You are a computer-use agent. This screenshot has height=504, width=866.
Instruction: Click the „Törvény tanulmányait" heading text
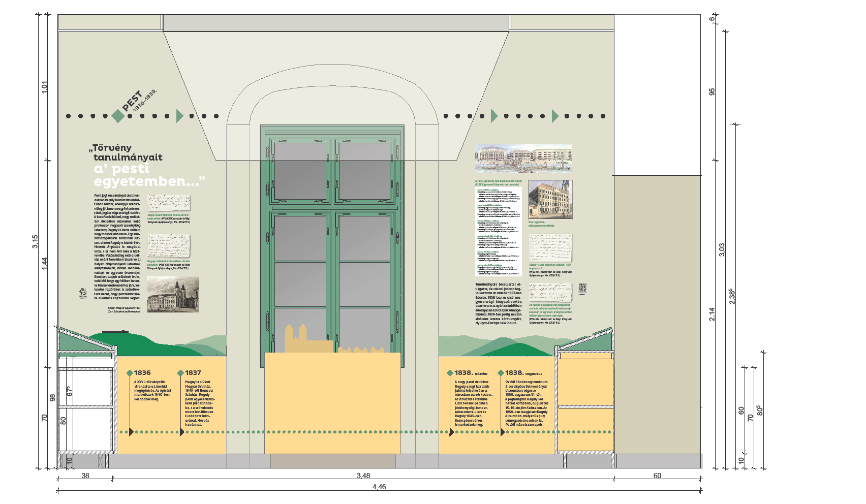coord(127,152)
